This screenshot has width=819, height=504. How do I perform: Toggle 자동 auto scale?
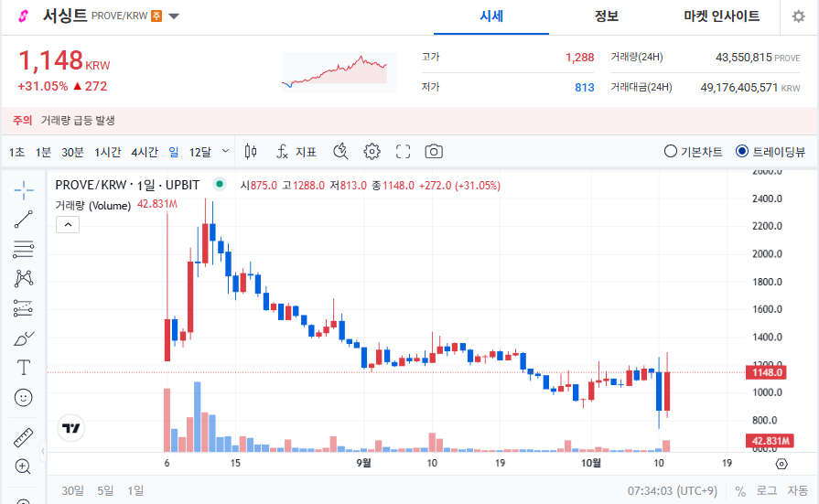pos(798,491)
